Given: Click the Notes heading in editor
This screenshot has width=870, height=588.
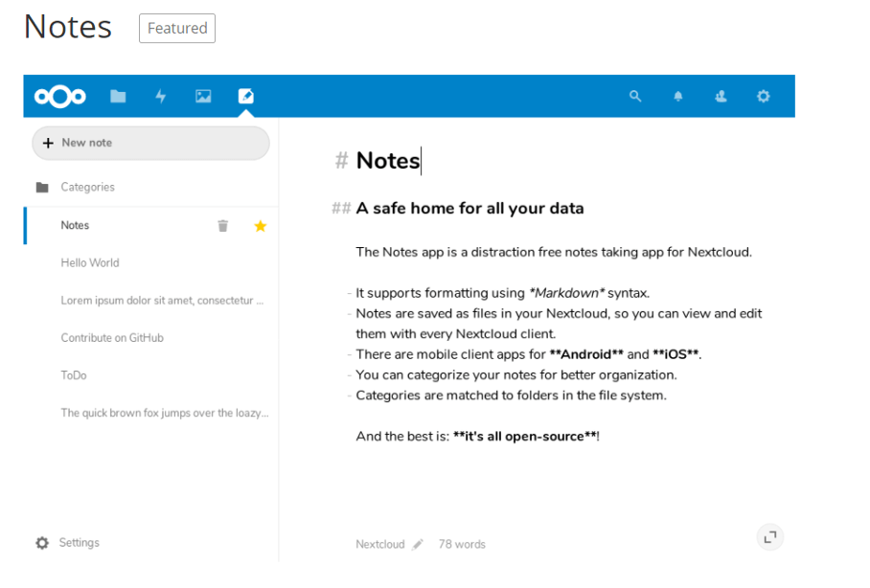Looking at the screenshot, I should coord(388,161).
